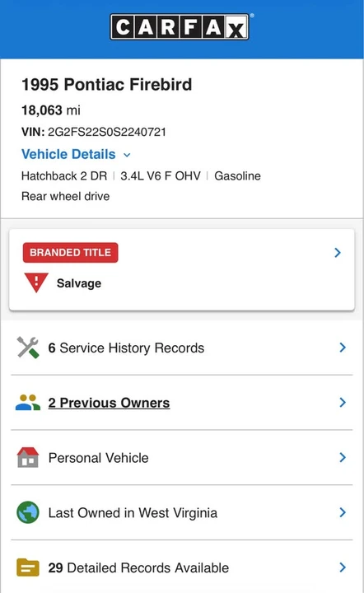364x593 pixels.
Task: Expand the Detailed Records Available arrow
Action: pos(343,567)
